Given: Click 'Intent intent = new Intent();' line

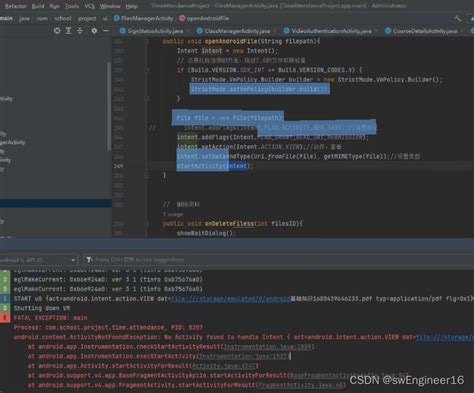Looking at the screenshot, I should point(227,51).
